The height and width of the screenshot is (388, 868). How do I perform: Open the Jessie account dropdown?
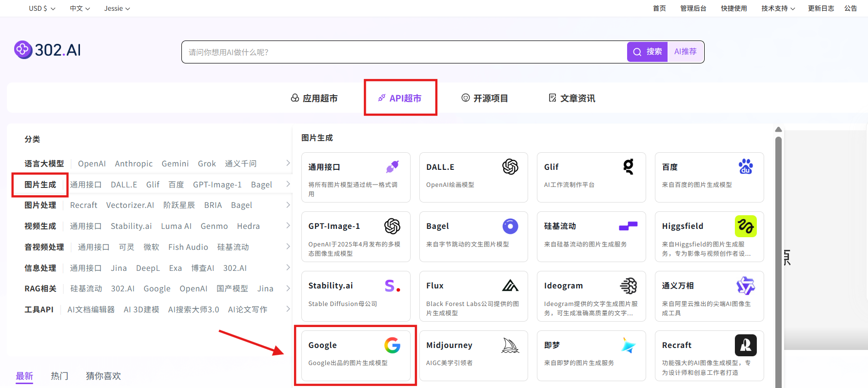[x=117, y=8]
